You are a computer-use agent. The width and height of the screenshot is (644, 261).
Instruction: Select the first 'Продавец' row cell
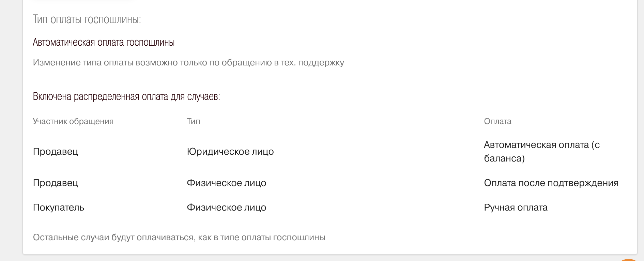tap(56, 152)
